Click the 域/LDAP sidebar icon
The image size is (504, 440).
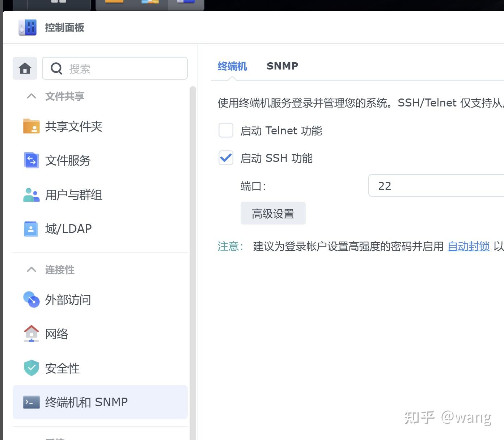31,229
